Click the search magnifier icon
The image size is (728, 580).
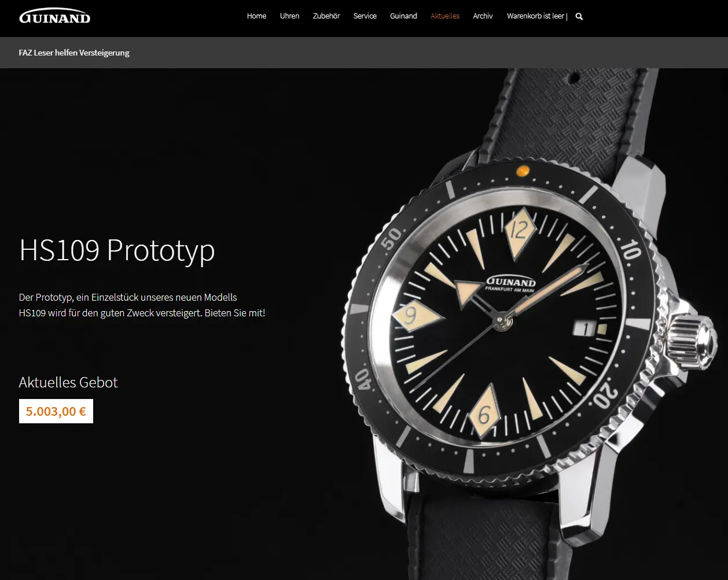tap(579, 17)
